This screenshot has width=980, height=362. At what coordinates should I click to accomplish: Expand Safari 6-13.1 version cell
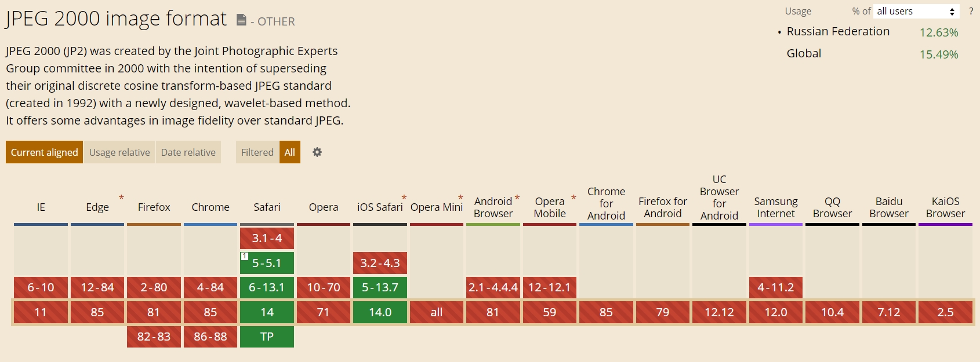tap(267, 287)
